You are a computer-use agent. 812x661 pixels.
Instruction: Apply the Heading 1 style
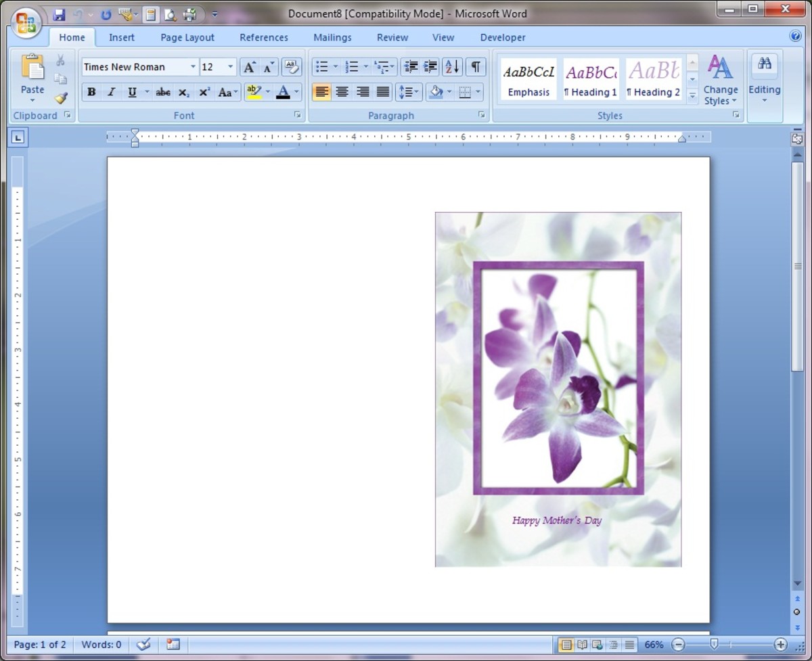591,79
